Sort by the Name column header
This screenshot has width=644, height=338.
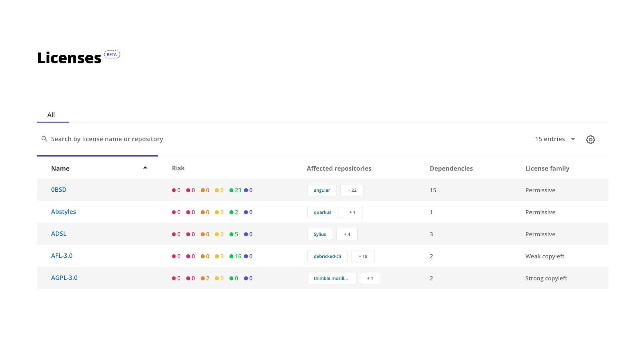pos(60,169)
